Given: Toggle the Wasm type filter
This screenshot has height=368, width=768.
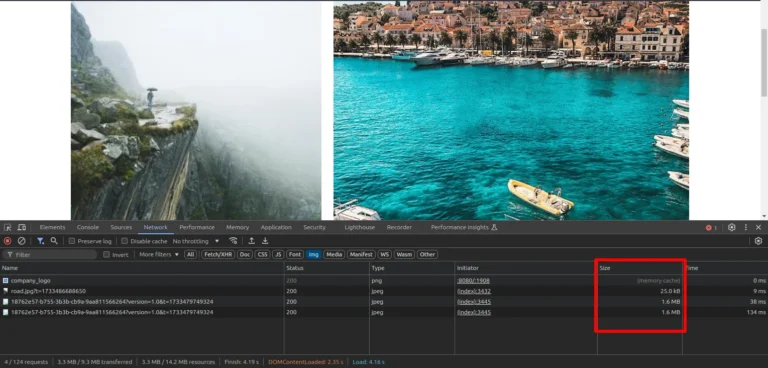Looking at the screenshot, I should [404, 254].
